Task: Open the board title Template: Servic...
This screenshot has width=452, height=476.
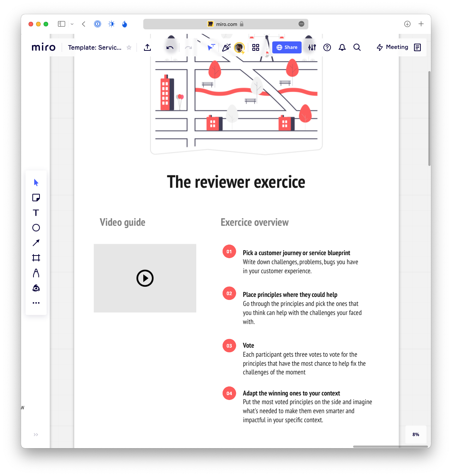Action: point(95,47)
